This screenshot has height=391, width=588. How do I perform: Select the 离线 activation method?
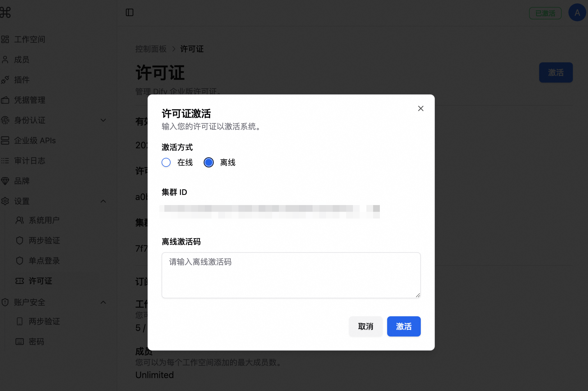209,162
